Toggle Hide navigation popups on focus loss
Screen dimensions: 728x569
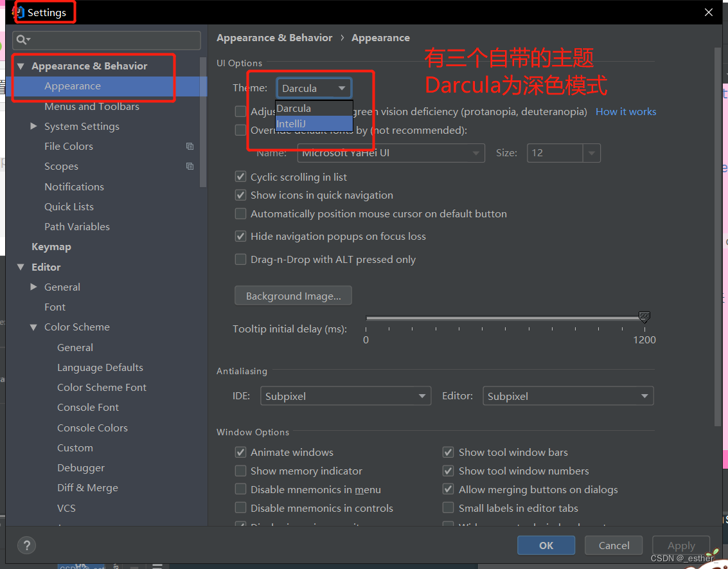pos(240,236)
